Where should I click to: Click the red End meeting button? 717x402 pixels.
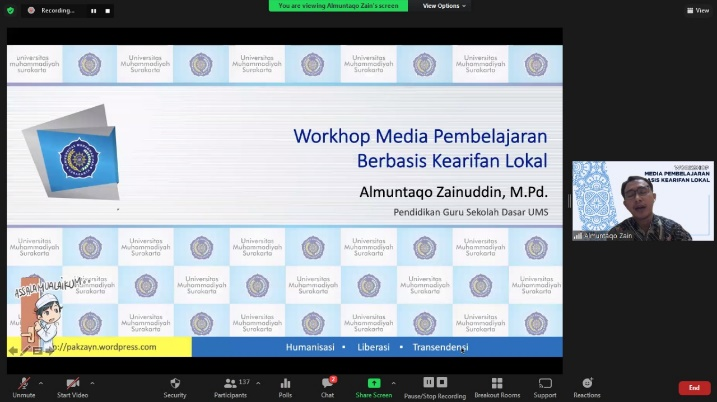[x=694, y=388]
